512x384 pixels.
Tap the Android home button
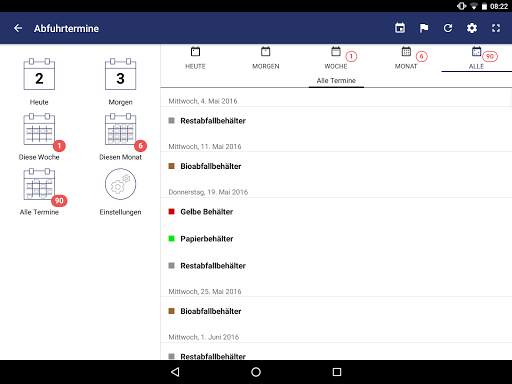coord(256,372)
